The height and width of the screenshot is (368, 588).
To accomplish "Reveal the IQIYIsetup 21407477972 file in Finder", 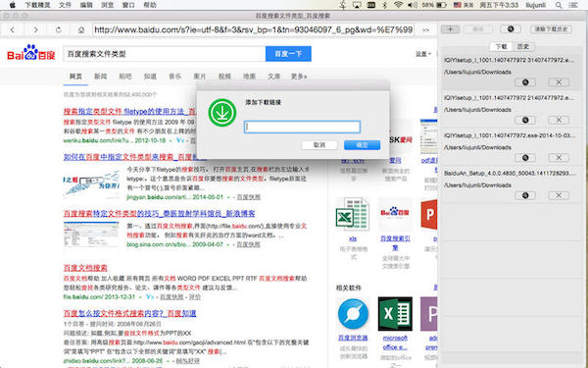I will pos(525,120).
